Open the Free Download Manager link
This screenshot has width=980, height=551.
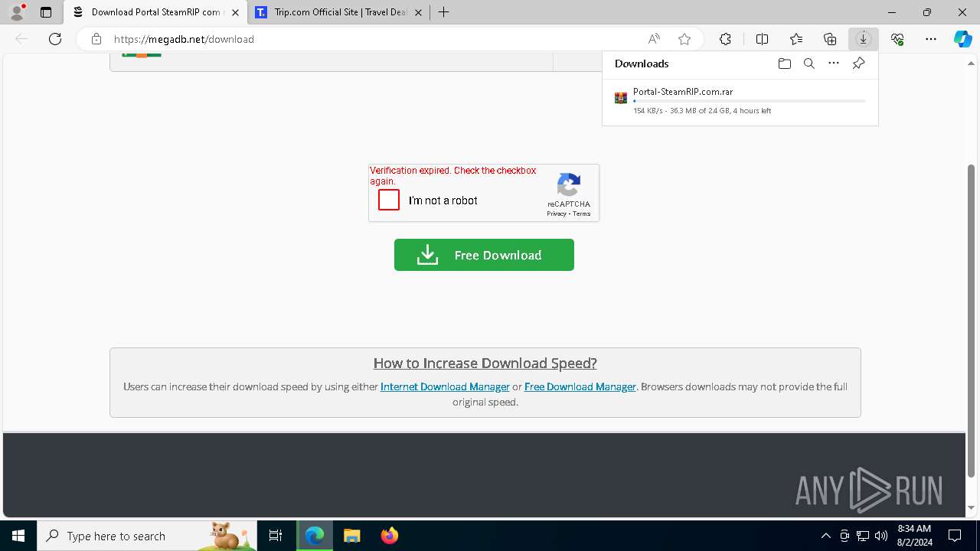tap(580, 386)
